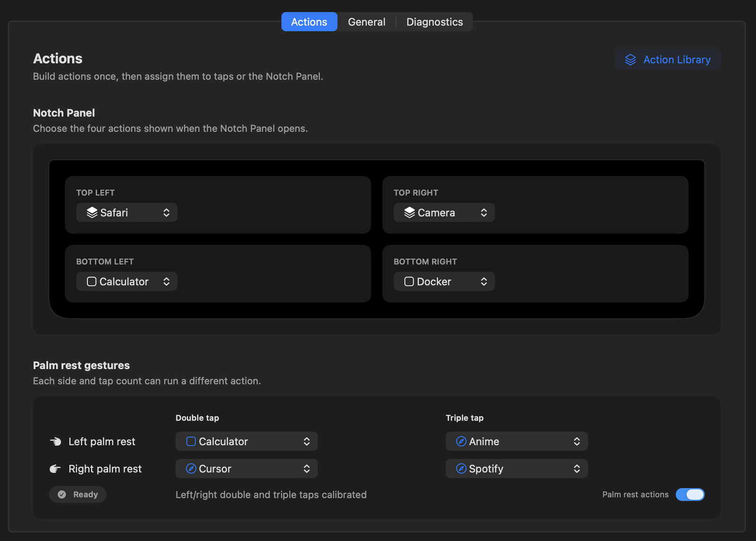Click the Spotify dropdown chevron arrows

[x=577, y=469]
